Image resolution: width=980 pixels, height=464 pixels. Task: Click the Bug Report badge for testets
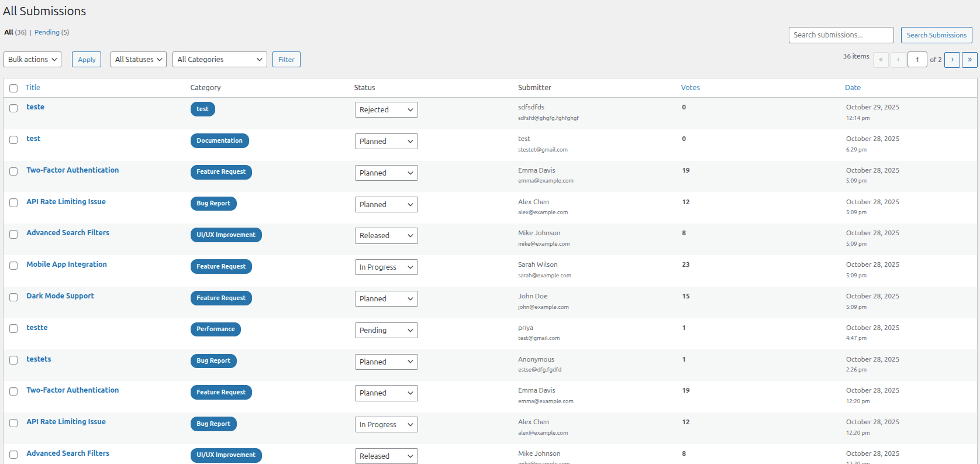coord(213,361)
